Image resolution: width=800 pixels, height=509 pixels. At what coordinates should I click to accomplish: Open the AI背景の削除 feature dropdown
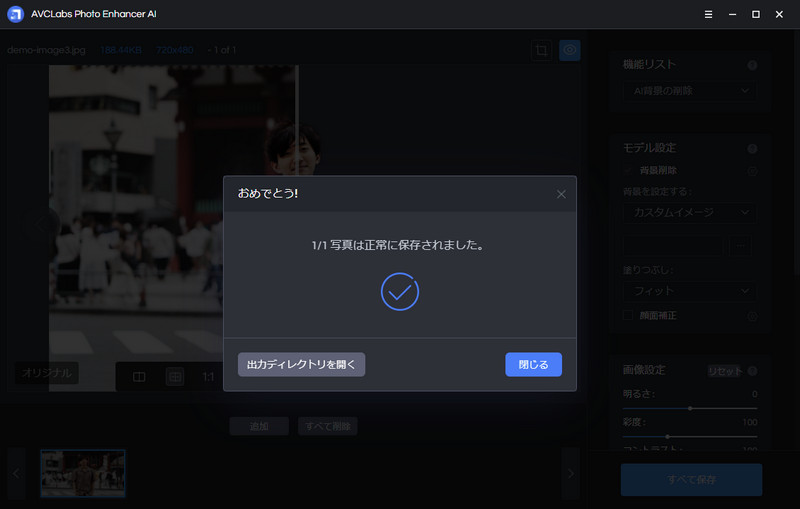tap(689, 91)
